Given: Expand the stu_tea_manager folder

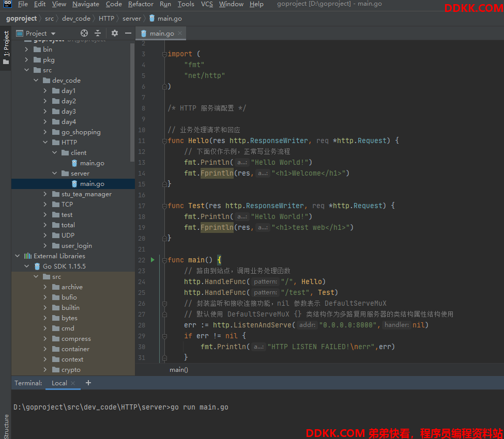Looking at the screenshot, I should 45,194.
